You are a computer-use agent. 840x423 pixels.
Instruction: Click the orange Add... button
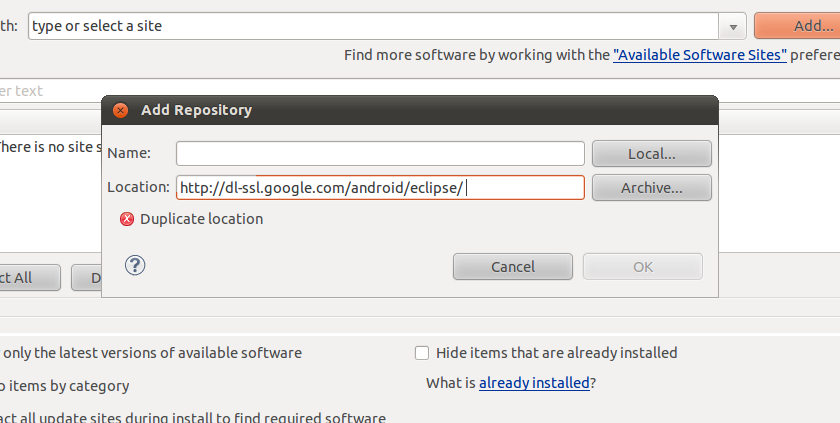(x=797, y=26)
